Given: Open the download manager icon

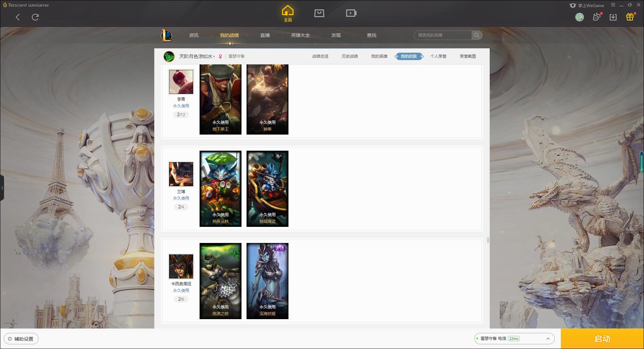Looking at the screenshot, I should tap(613, 17).
